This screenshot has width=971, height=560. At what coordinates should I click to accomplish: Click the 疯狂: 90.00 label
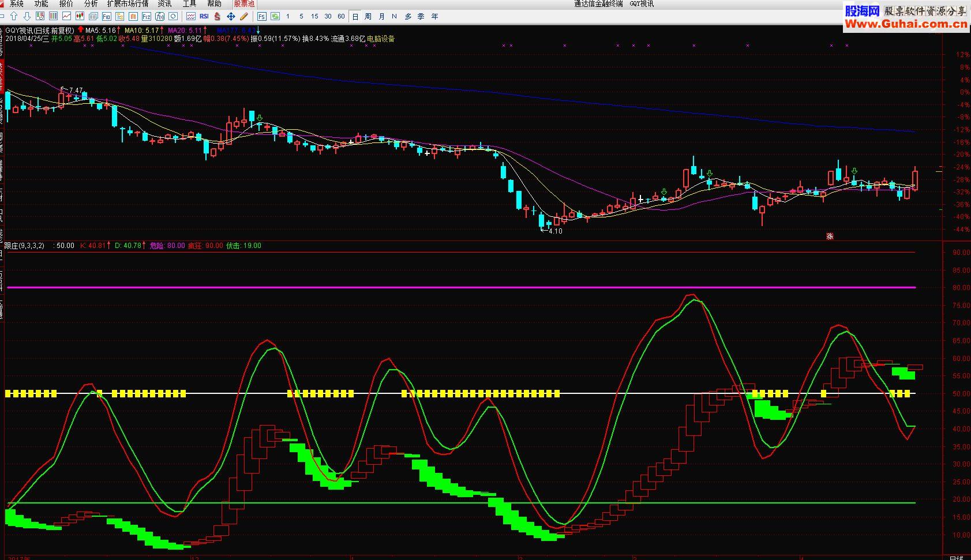click(x=205, y=246)
